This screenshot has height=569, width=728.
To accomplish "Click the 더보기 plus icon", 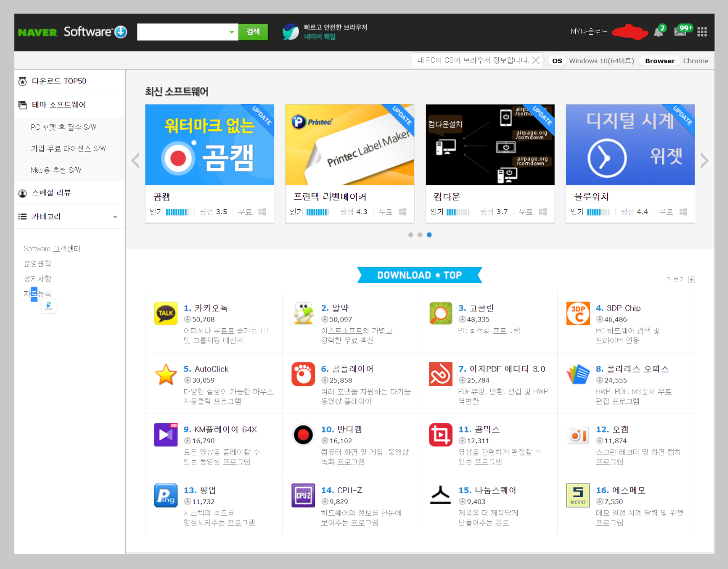I will [x=692, y=280].
